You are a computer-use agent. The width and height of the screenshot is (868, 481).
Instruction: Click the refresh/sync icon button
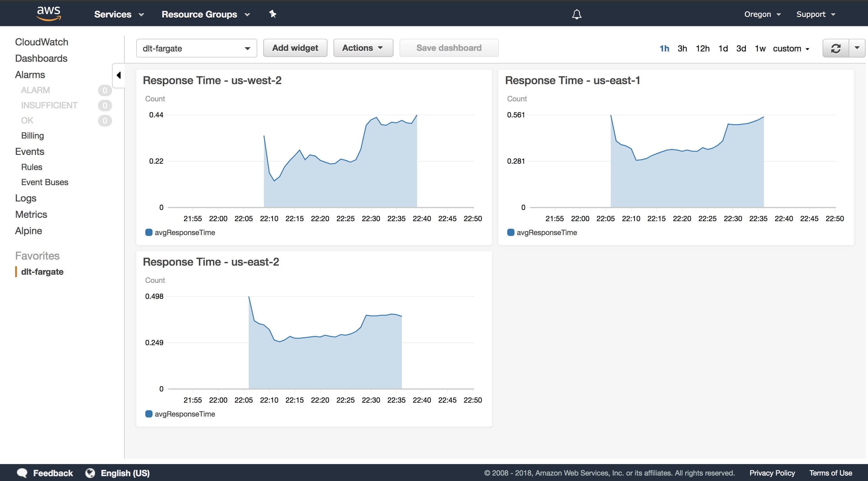point(835,47)
